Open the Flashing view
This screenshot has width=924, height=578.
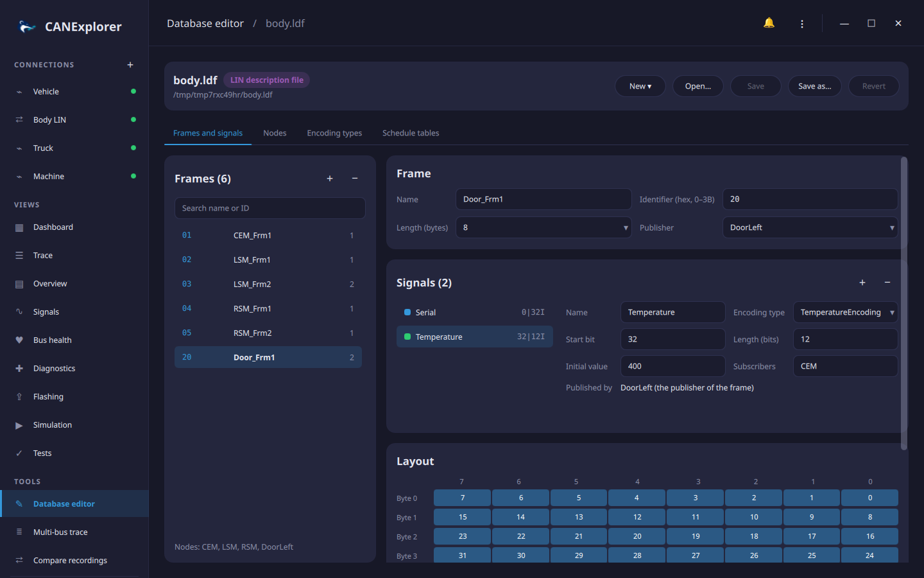point(74,397)
